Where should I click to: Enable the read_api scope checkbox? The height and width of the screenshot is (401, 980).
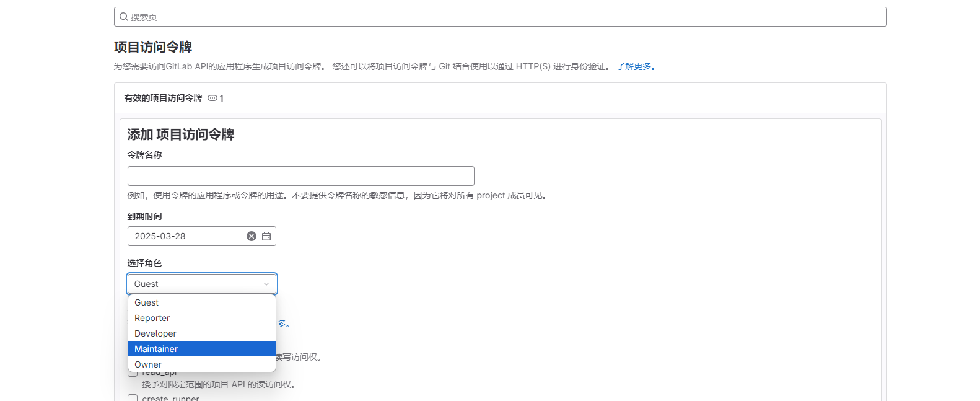(x=133, y=373)
